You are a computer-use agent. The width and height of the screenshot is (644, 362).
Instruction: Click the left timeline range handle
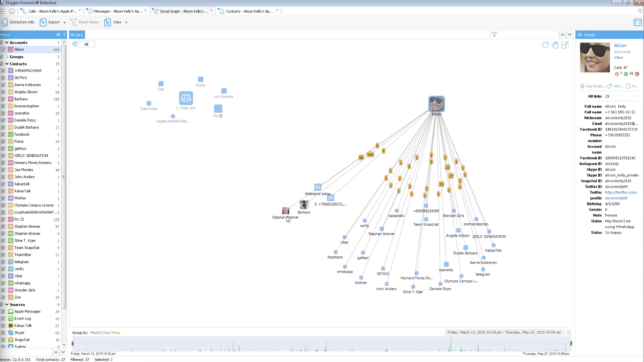73,344
